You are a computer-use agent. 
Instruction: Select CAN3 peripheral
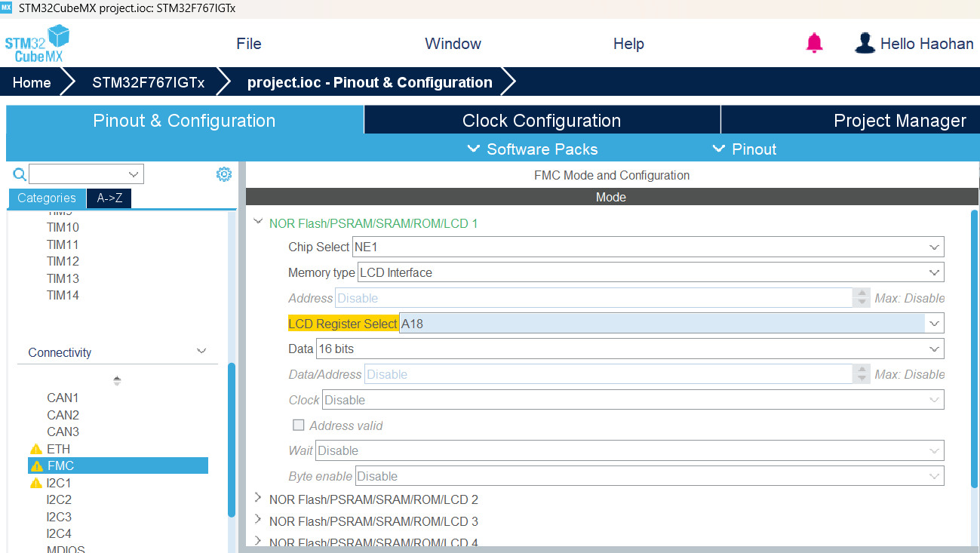tap(63, 432)
